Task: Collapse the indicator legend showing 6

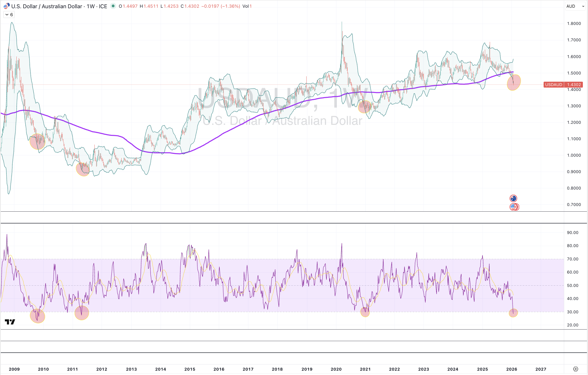Action: [9, 15]
